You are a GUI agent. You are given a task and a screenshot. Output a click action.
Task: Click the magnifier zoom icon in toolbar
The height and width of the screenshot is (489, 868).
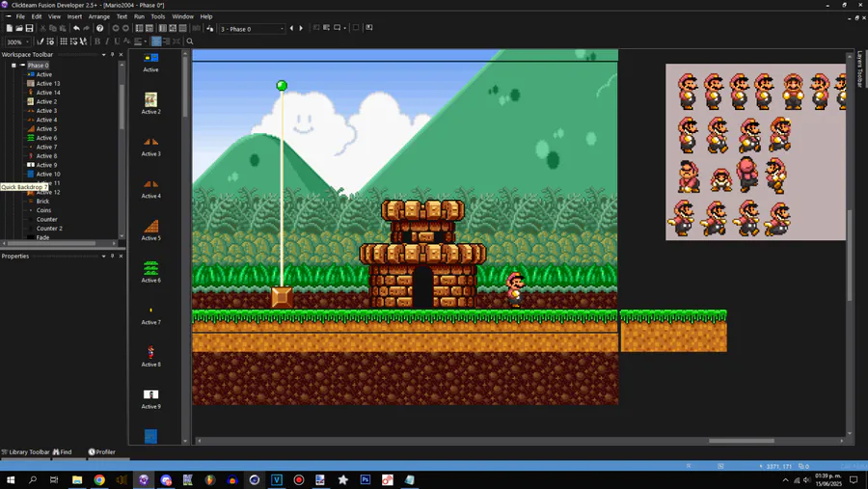click(x=190, y=41)
